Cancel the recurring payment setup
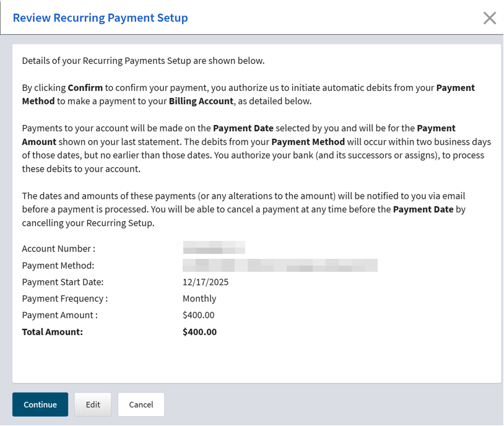Screen dimensions: 504x426 click(141, 404)
